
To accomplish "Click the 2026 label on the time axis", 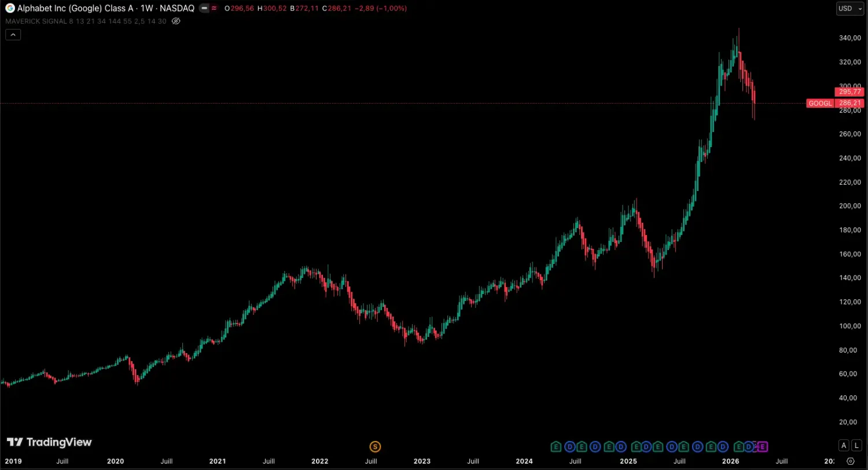I will [731, 461].
